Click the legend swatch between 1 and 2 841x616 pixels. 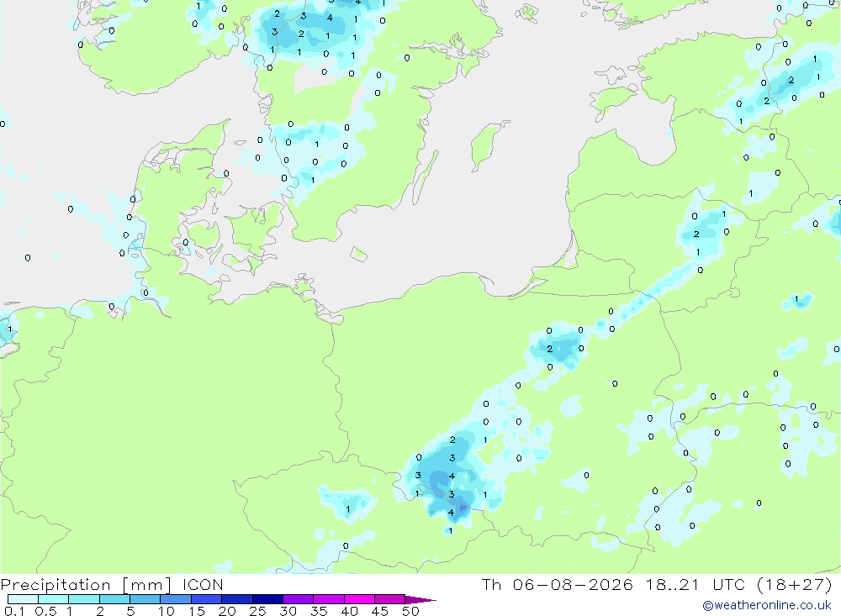point(84,599)
